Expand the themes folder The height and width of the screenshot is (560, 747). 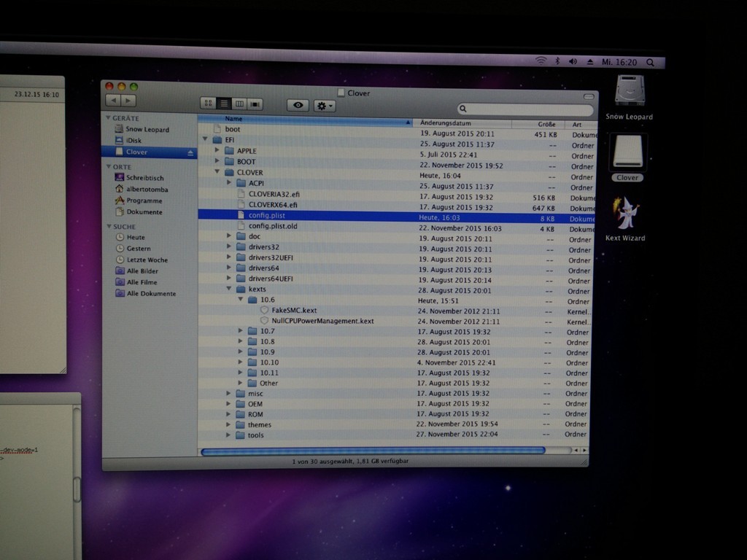click(228, 424)
